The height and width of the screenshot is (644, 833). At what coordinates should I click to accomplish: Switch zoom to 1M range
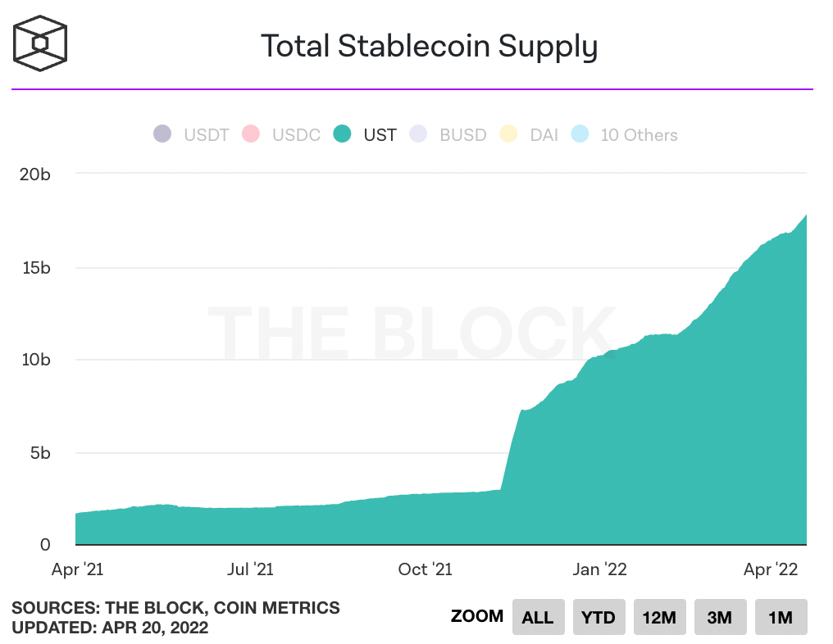[781, 617]
